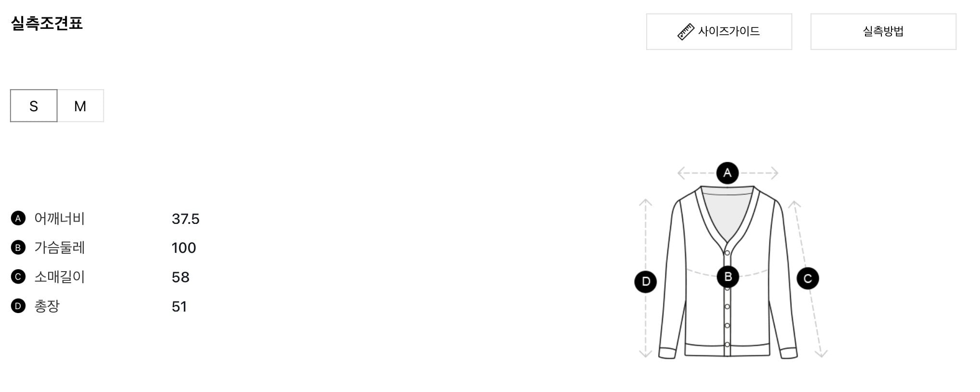Click the A bullet next to 어깨너비
The width and height of the screenshot is (980, 392).
[18, 219]
